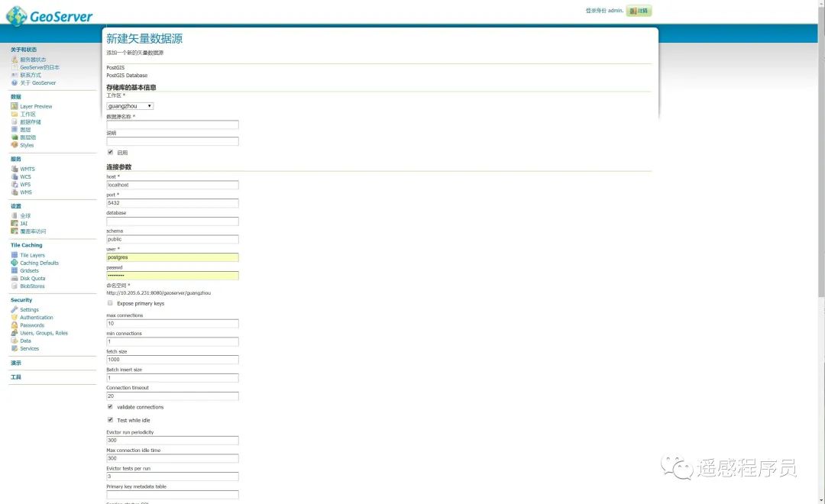Click the Evictor run periodicity field
Screen dimensions: 825x504
coord(173,441)
